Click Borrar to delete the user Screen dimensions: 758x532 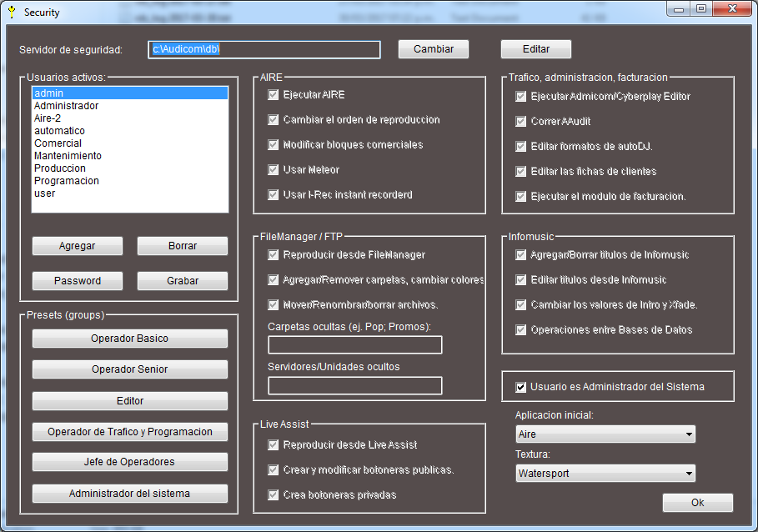pos(183,246)
